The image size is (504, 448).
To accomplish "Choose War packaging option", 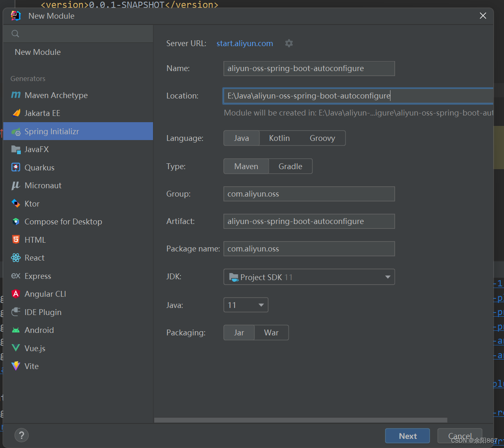I will [271, 332].
